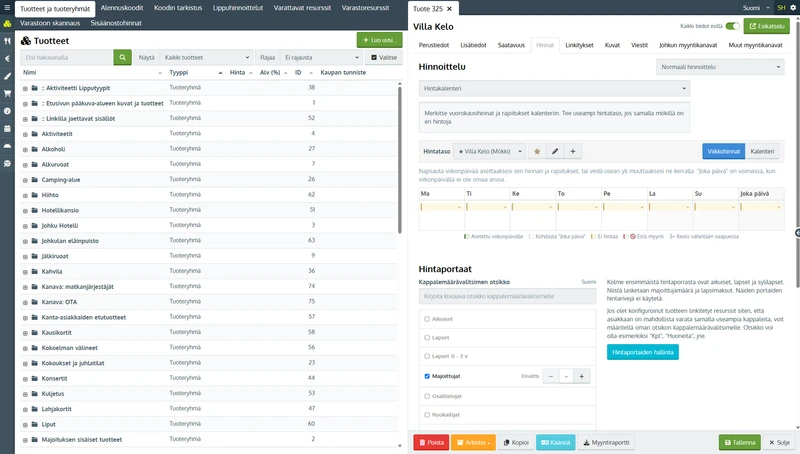Mark price level as favorite star
This screenshot has height=454, width=800.
pos(537,152)
